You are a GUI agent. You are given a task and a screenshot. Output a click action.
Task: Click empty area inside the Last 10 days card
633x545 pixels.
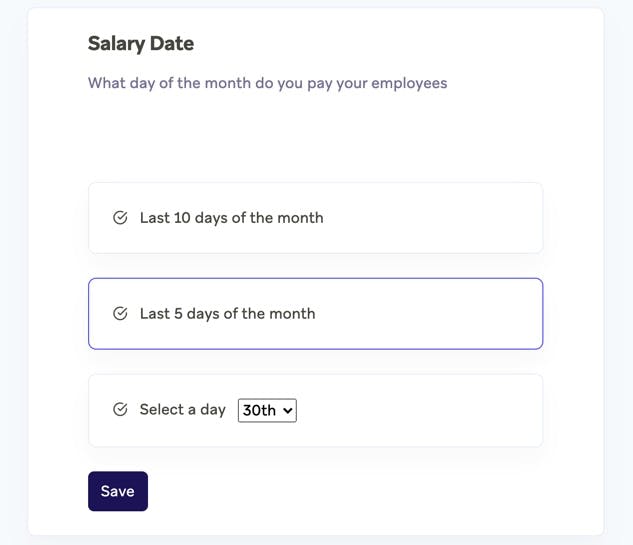tap(440, 218)
